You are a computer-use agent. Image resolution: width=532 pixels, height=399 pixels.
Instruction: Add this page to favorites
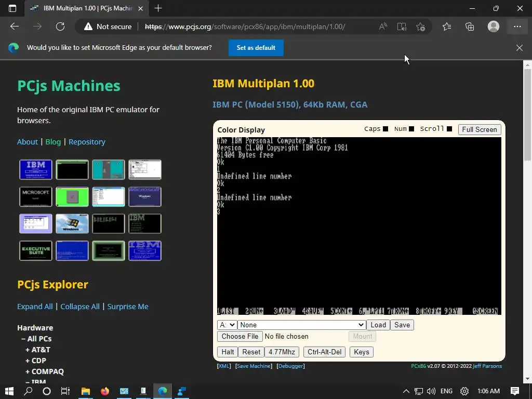(x=421, y=26)
